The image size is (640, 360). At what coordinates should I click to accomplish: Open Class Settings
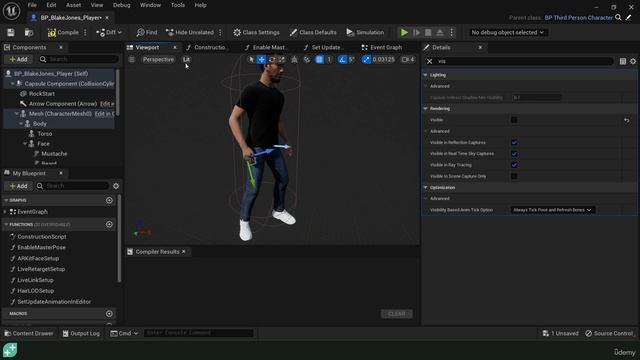click(256, 32)
